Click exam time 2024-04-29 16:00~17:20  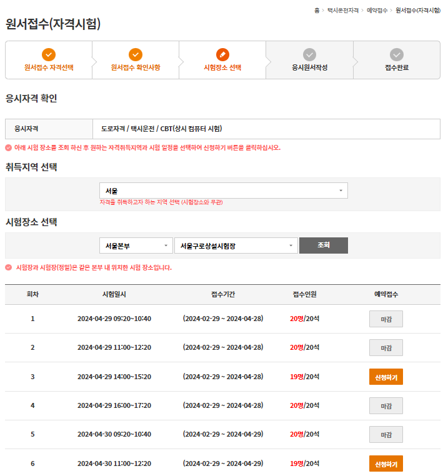click(x=114, y=405)
